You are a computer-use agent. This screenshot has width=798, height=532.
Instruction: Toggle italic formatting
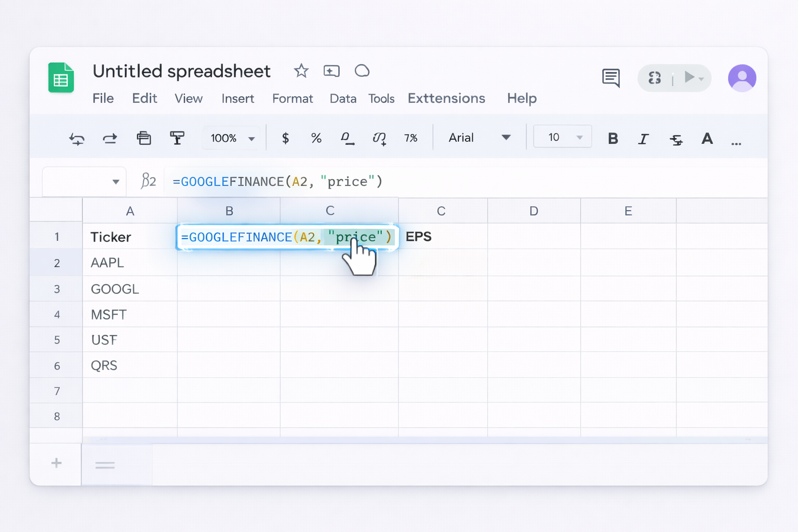[643, 139]
